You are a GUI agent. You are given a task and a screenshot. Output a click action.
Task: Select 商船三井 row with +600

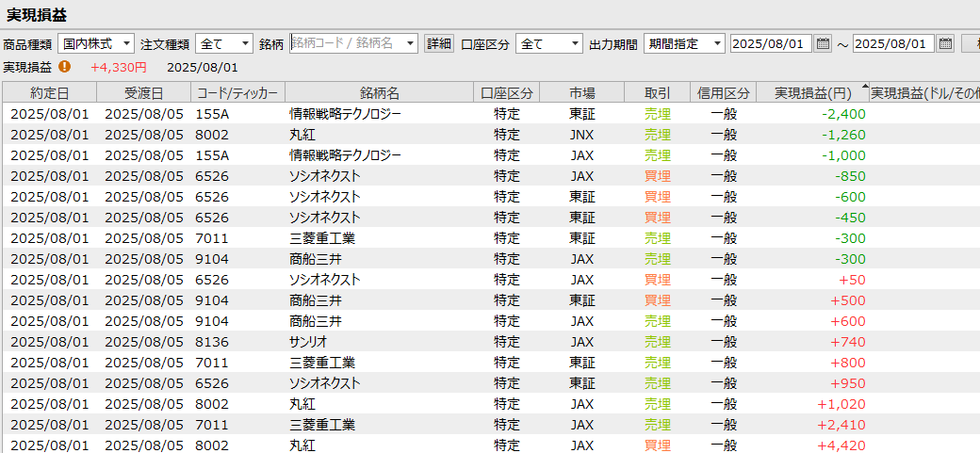click(490, 320)
